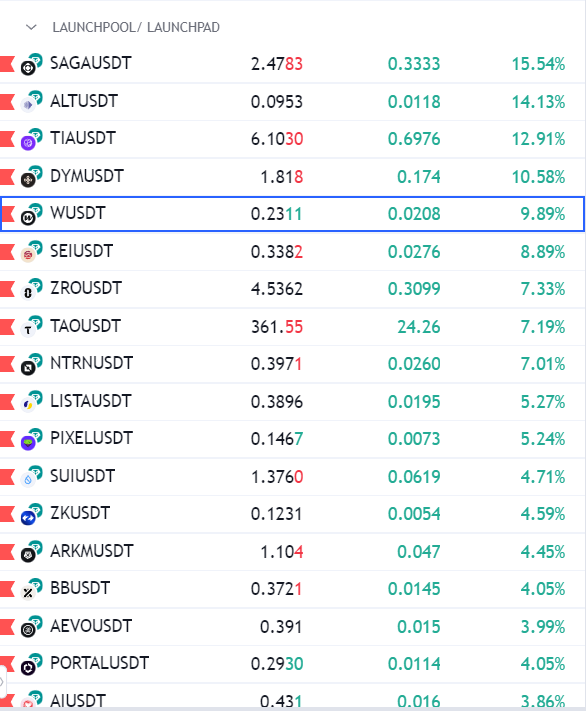Select the SUIUSDT symbol name
This screenshot has height=711, width=587.
point(82,476)
